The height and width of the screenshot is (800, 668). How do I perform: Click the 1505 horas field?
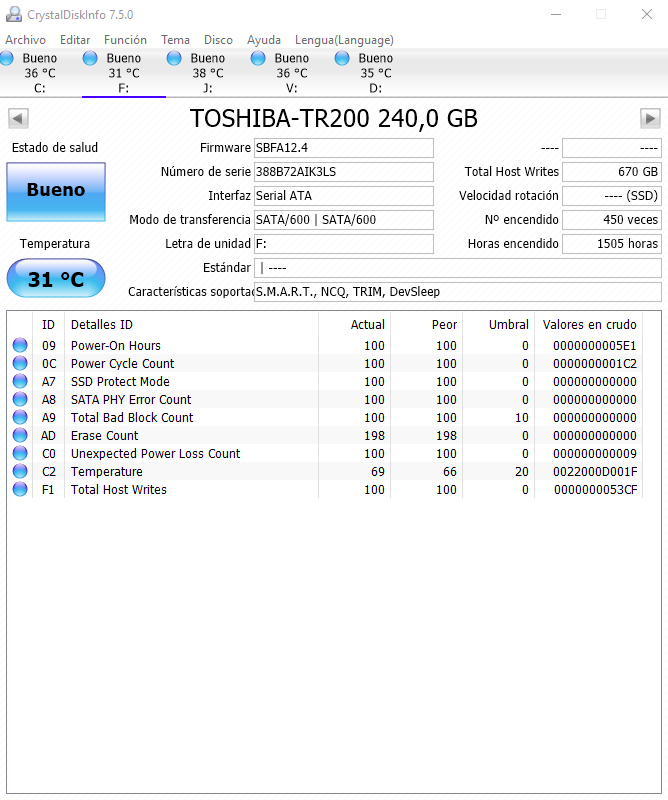(x=612, y=244)
